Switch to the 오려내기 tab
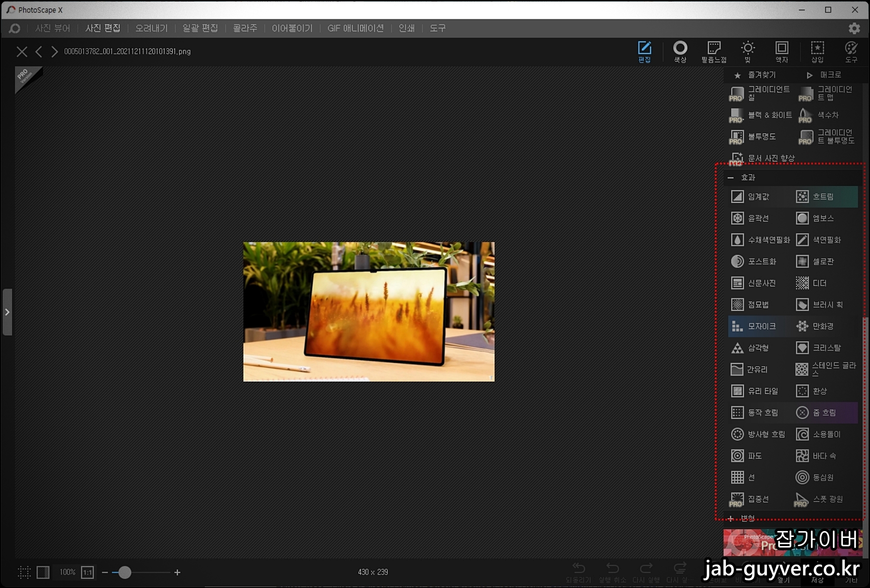This screenshot has height=588, width=870. coord(151,28)
